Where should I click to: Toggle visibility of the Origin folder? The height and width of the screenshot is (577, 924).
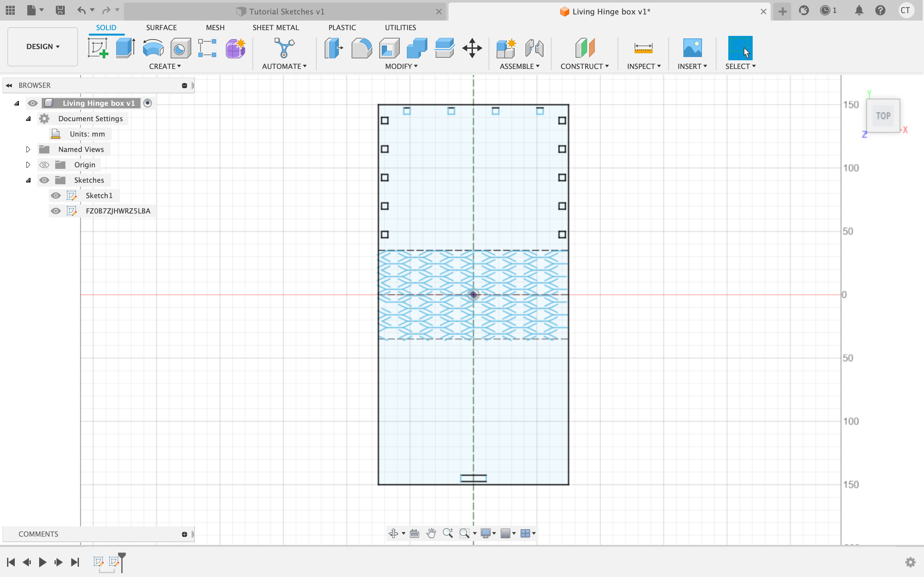point(44,165)
